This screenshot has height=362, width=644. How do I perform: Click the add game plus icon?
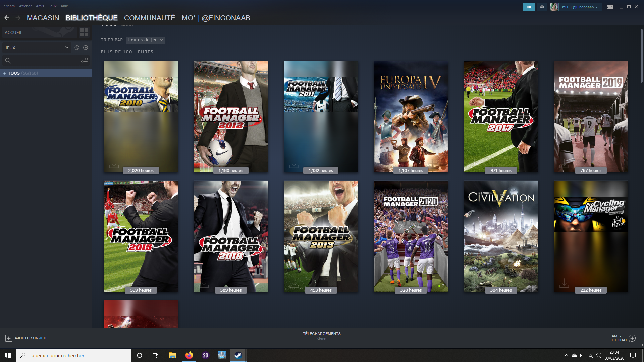coord(9,338)
